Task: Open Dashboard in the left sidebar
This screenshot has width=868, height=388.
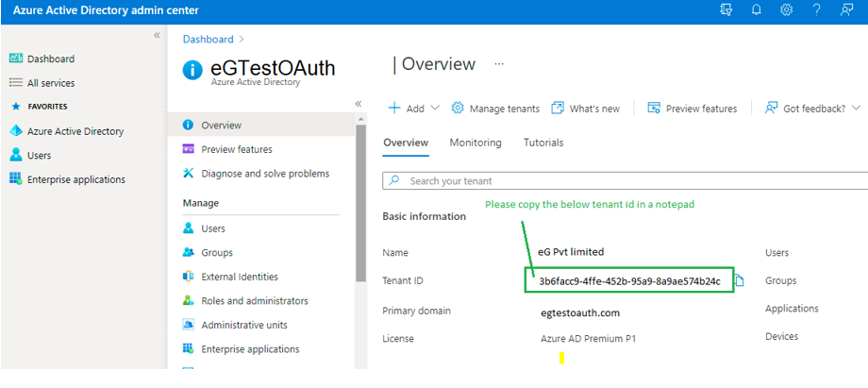Action: click(x=51, y=59)
